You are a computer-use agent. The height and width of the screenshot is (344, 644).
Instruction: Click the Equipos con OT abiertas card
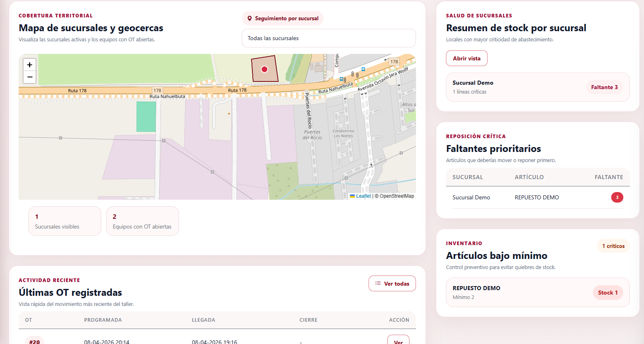click(143, 221)
